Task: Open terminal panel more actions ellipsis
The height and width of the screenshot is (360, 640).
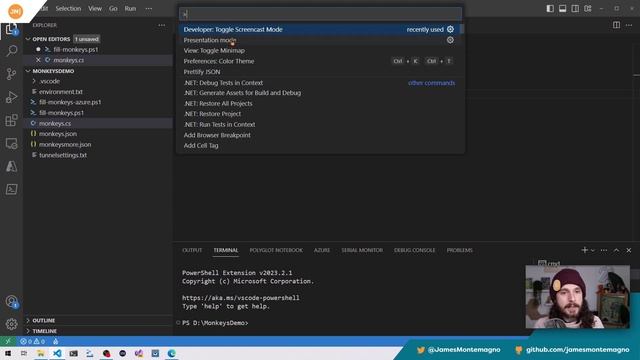Action: 604,250
